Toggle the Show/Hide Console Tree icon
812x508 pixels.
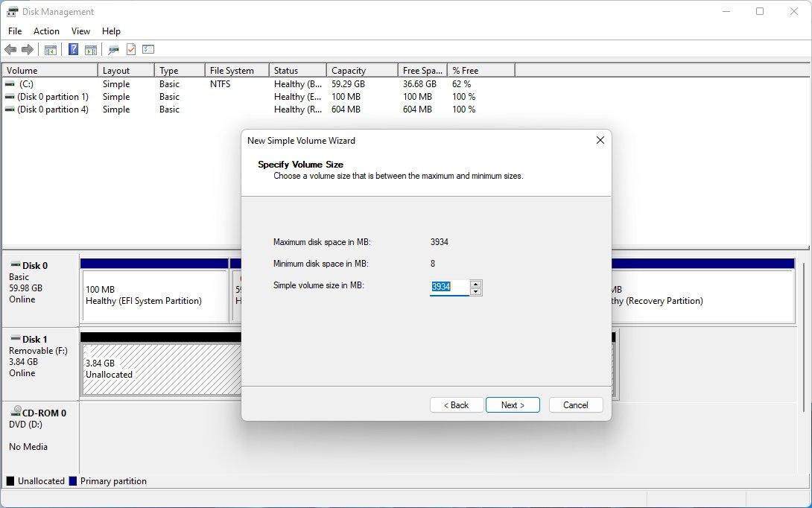tap(50, 50)
